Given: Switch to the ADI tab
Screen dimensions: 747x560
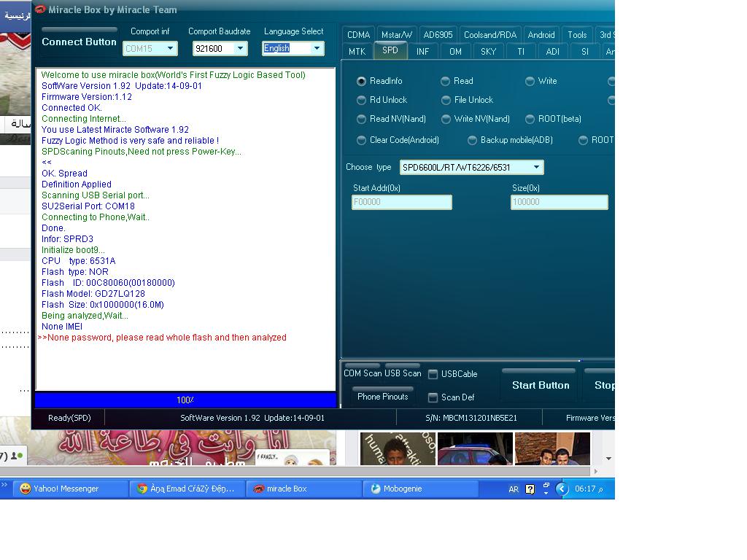Looking at the screenshot, I should click(x=553, y=52).
